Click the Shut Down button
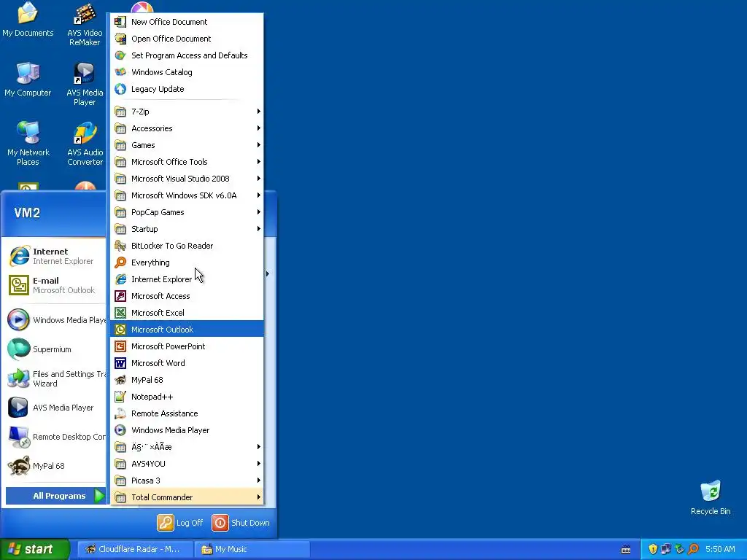Image resolution: width=747 pixels, height=560 pixels. (241, 522)
